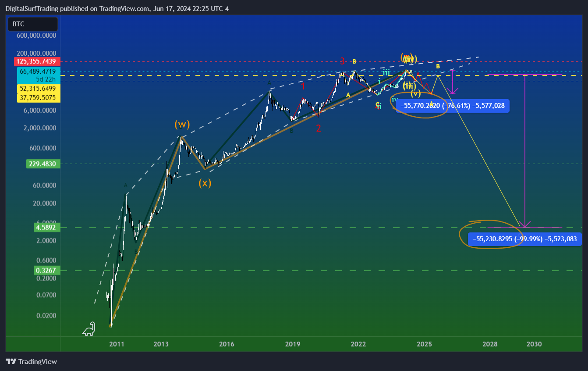The width and height of the screenshot is (588, 371).
Task: Click the 2011 year on time axis
Action: tap(117, 344)
